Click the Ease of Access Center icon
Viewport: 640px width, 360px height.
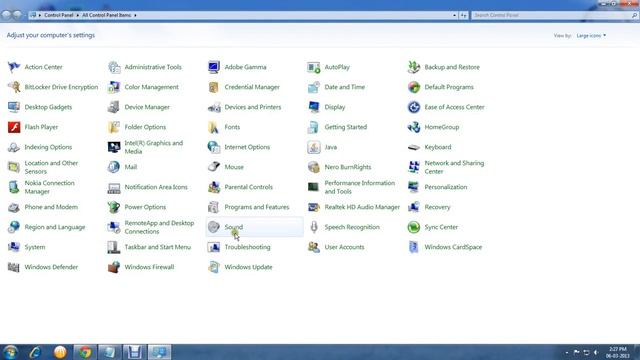(413, 107)
